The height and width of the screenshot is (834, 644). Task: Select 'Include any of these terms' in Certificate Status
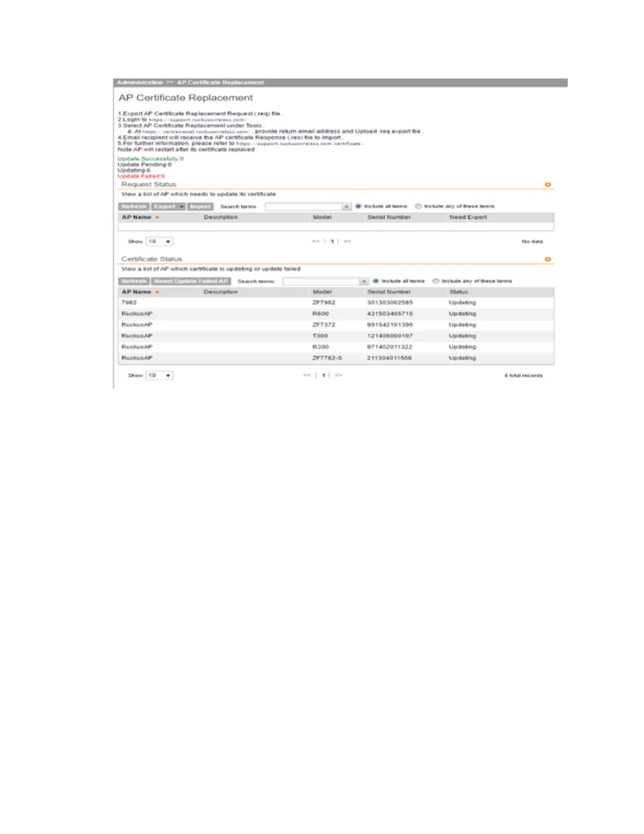(436, 281)
